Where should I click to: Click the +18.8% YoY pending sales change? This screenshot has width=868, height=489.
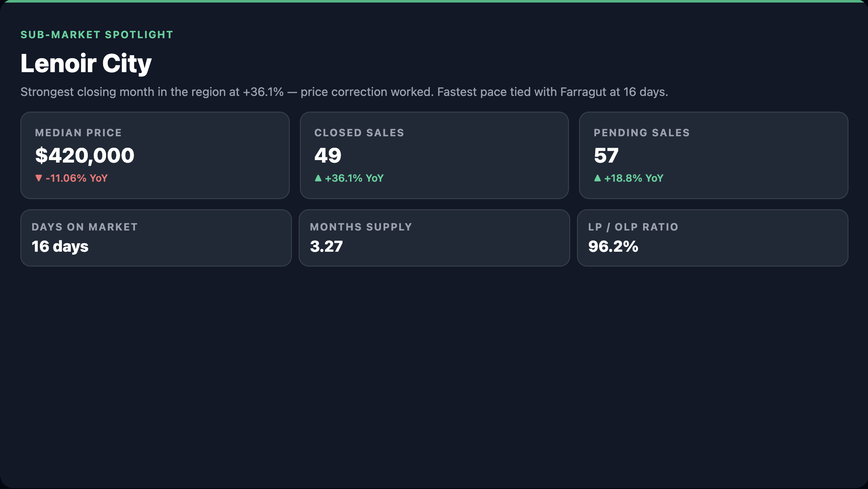click(x=634, y=178)
